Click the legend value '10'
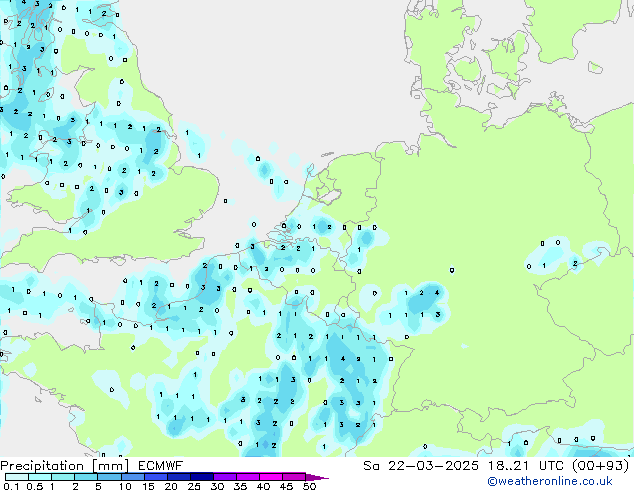 (125, 486)
